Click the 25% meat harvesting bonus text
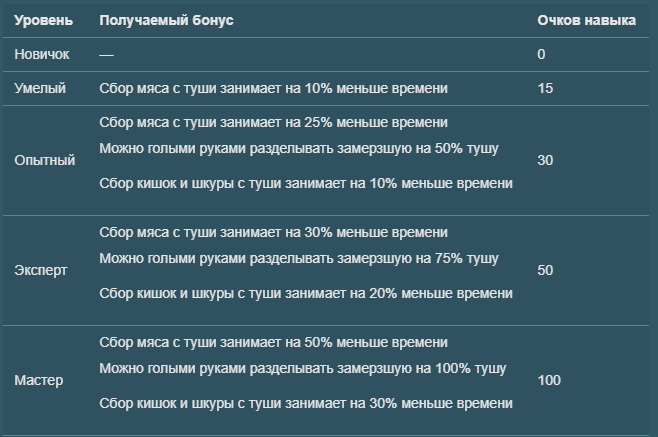The image size is (658, 437). [274, 123]
